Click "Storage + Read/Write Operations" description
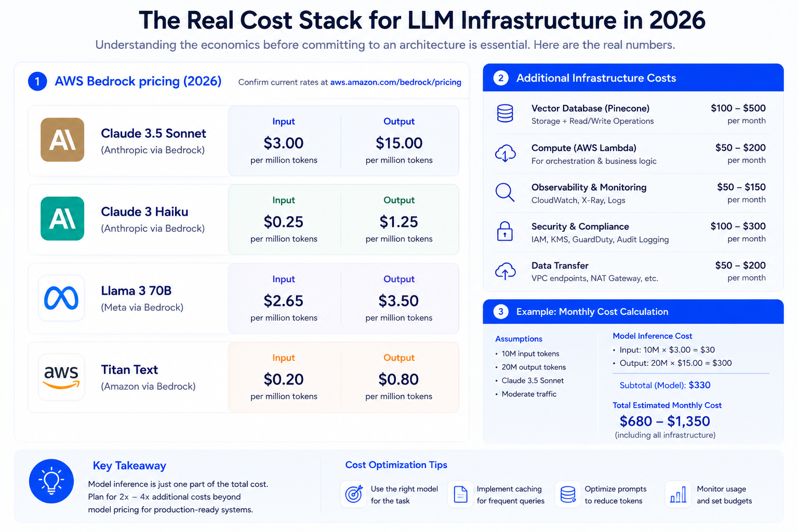This screenshot has height=532, width=798. (592, 121)
